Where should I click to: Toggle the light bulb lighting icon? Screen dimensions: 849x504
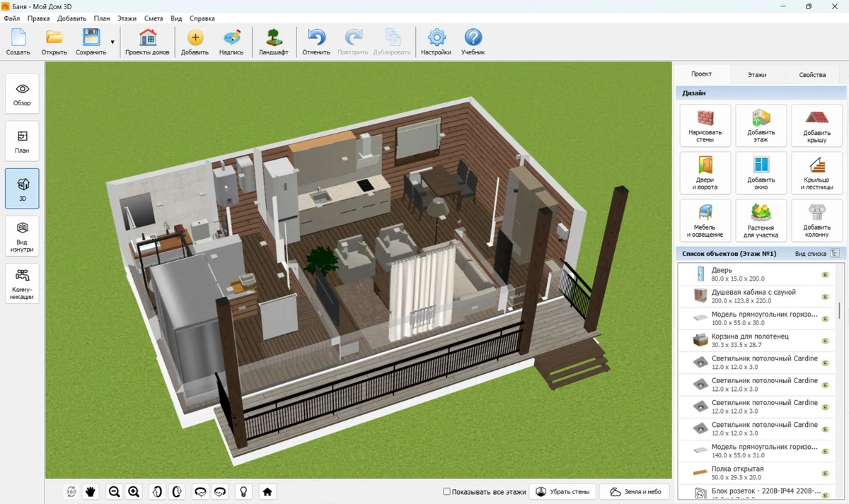[x=244, y=491]
